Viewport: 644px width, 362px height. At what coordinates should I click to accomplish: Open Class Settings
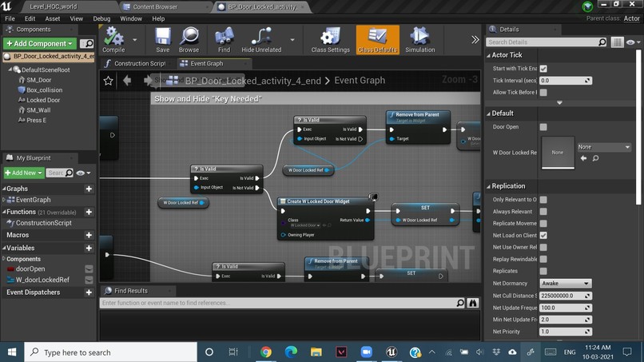330,40
